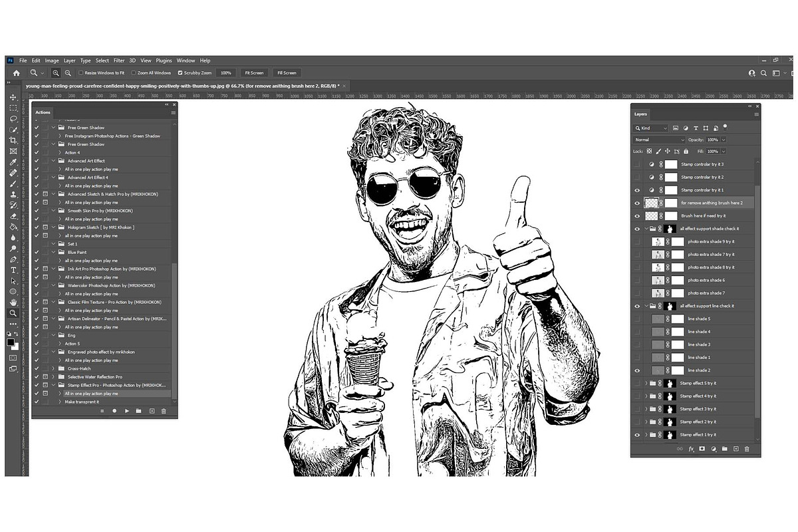This screenshot has height=532, width=798.
Task: Select the Move tool
Action: (13, 98)
